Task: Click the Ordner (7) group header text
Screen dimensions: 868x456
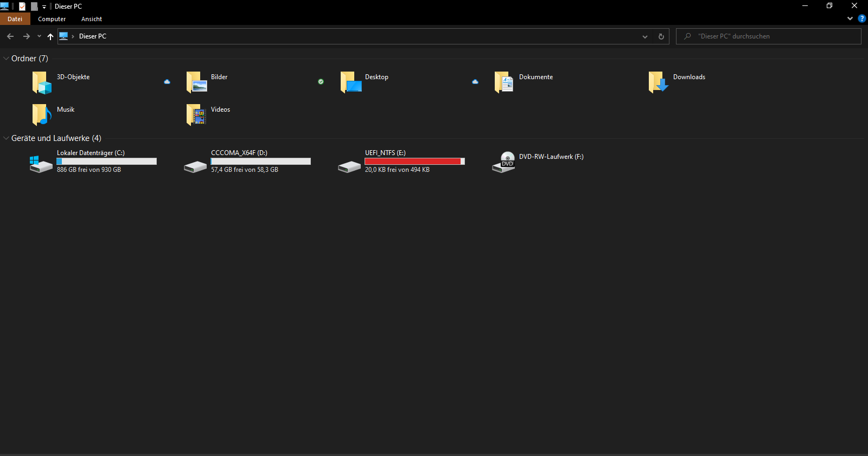Action: coord(30,59)
